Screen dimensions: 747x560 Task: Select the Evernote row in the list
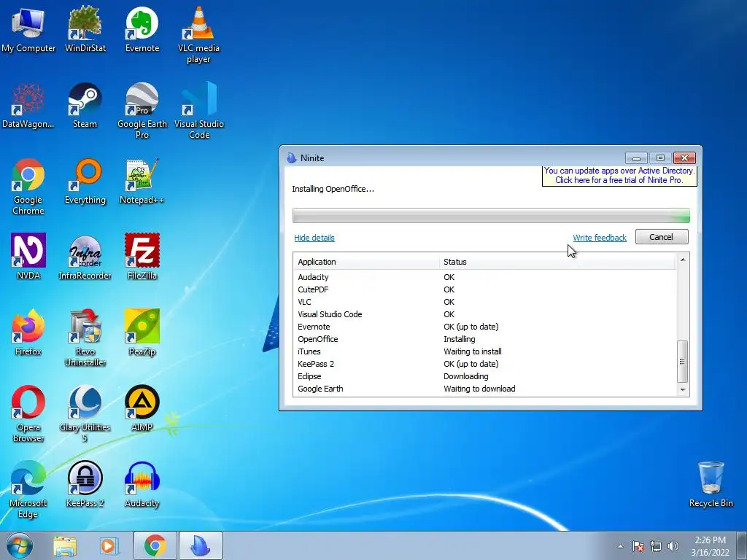pos(484,327)
